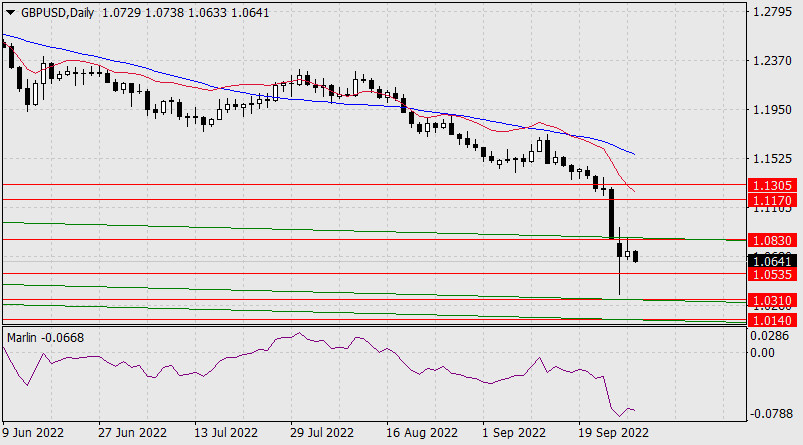
Task: Click the 29 Jul 2022 date label
Action: tap(322, 433)
